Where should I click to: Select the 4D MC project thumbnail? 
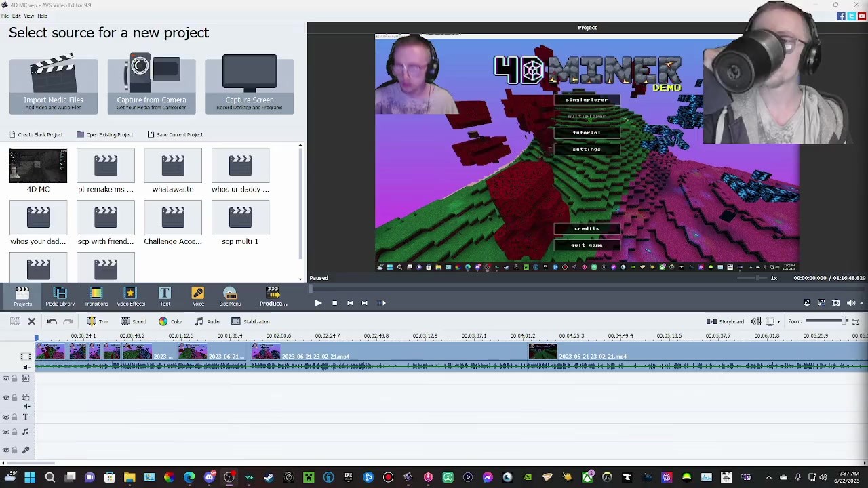click(38, 167)
